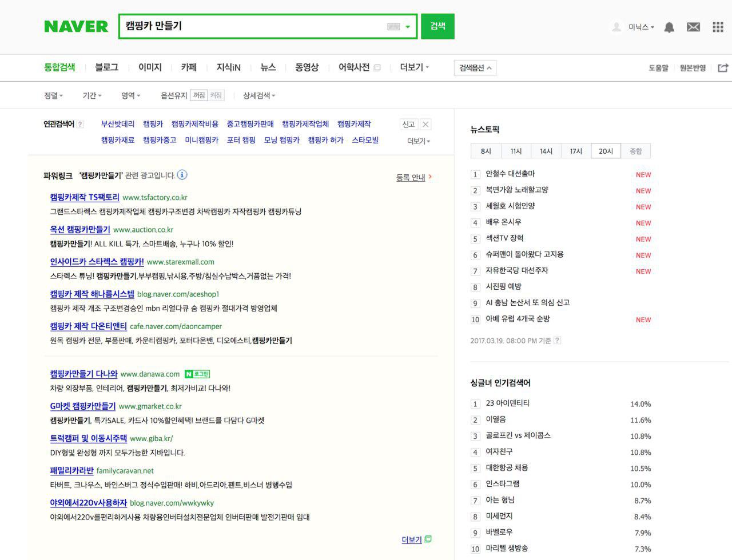
Task: Open the 도움말 help link
Action: [x=658, y=68]
